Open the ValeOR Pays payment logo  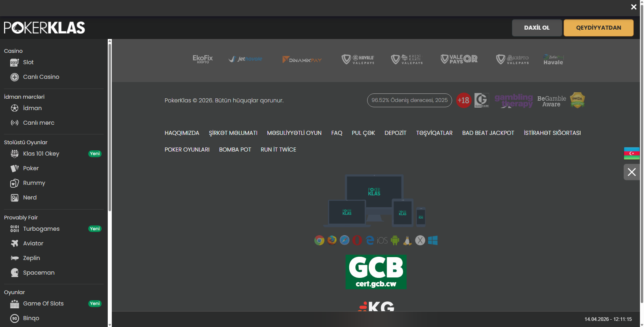459,59
